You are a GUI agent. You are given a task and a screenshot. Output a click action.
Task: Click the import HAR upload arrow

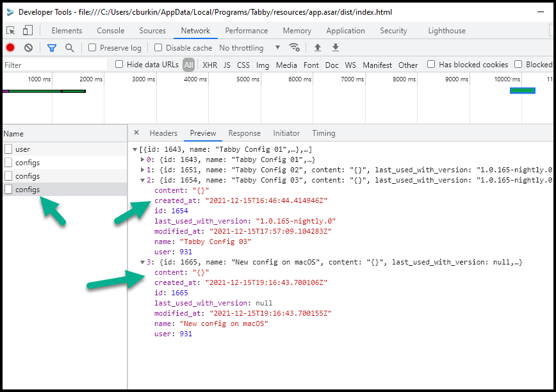(x=318, y=47)
